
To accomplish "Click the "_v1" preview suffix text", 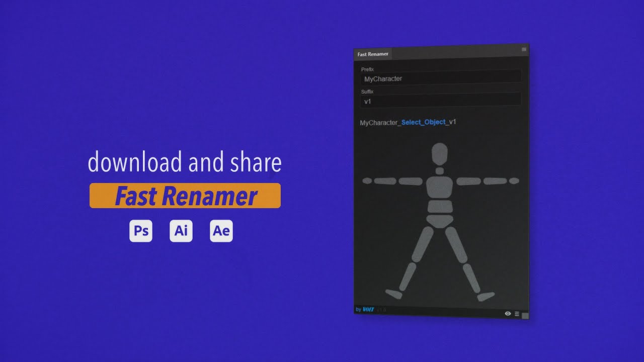I will (x=451, y=122).
